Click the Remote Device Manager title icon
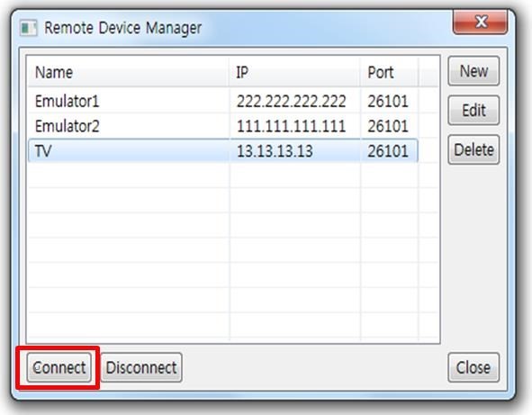 pyautogui.click(x=28, y=28)
